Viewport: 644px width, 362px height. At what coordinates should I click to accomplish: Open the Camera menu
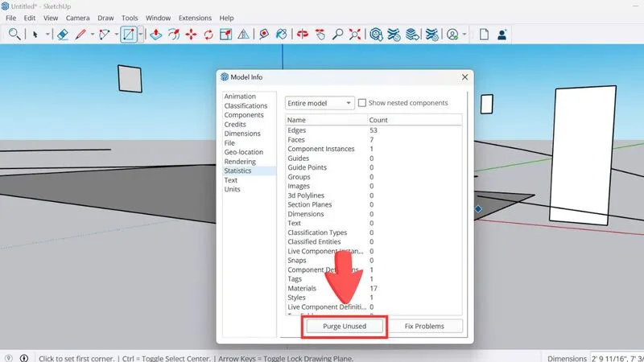coord(77,18)
